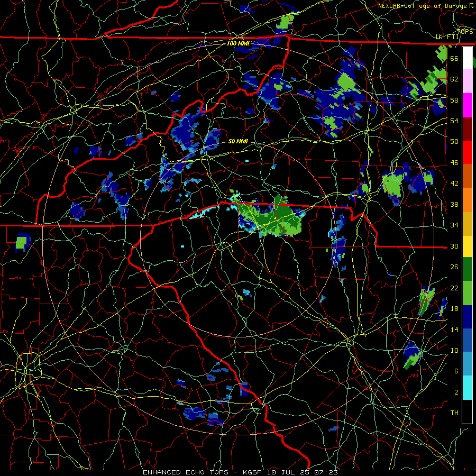Click the 'TOPS' legend heading
The image size is (476, 476).
465,32
